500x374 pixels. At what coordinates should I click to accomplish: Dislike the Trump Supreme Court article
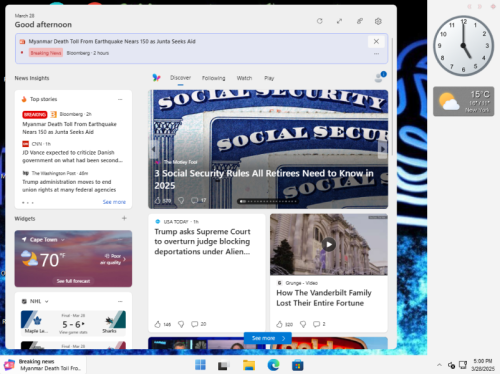coord(181,324)
